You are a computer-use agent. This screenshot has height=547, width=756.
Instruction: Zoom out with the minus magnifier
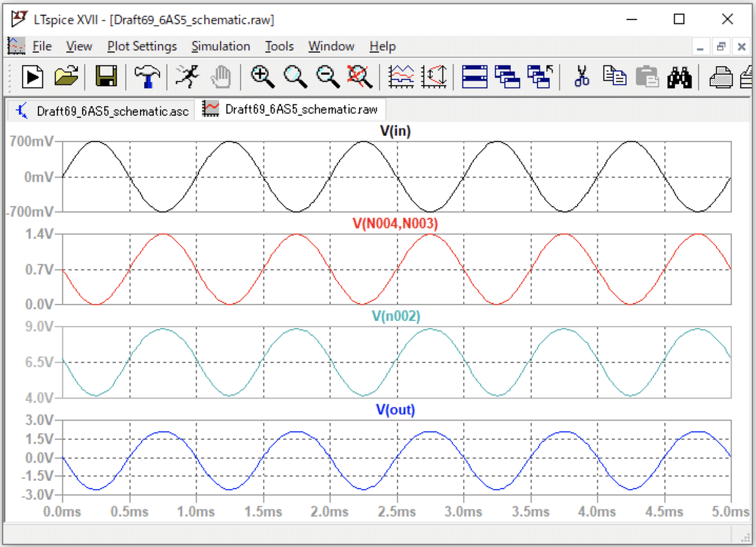pos(328,77)
